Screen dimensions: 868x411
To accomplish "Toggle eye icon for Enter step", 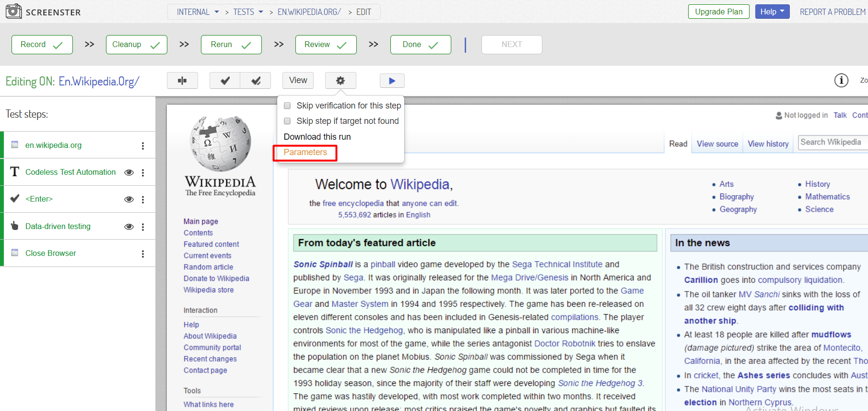I will (x=129, y=199).
